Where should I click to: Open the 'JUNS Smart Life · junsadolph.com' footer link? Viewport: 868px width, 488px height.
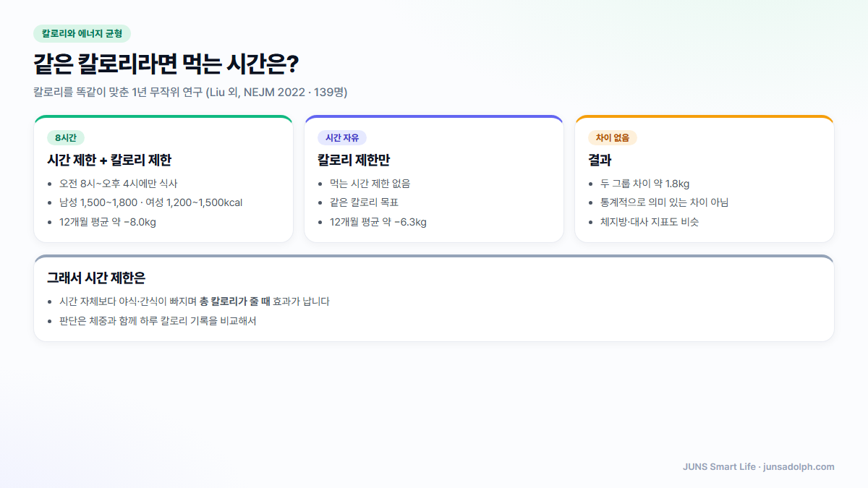pyautogui.click(x=759, y=467)
